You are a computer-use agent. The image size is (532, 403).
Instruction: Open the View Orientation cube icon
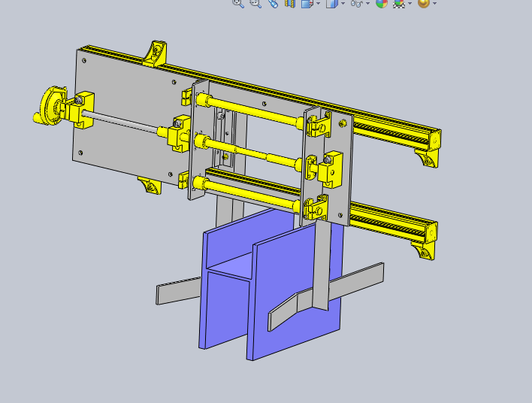(307, 3)
